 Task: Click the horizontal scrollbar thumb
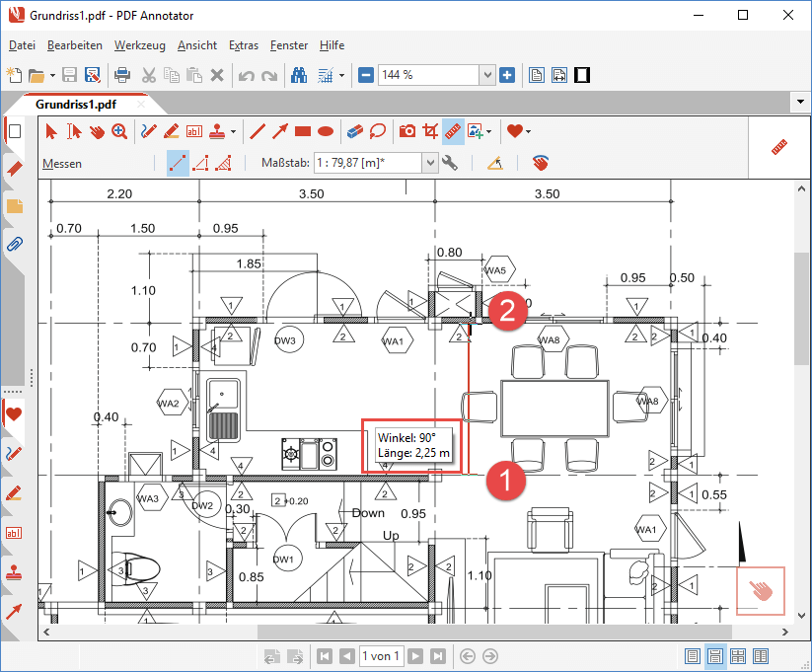pyautogui.click(x=494, y=633)
